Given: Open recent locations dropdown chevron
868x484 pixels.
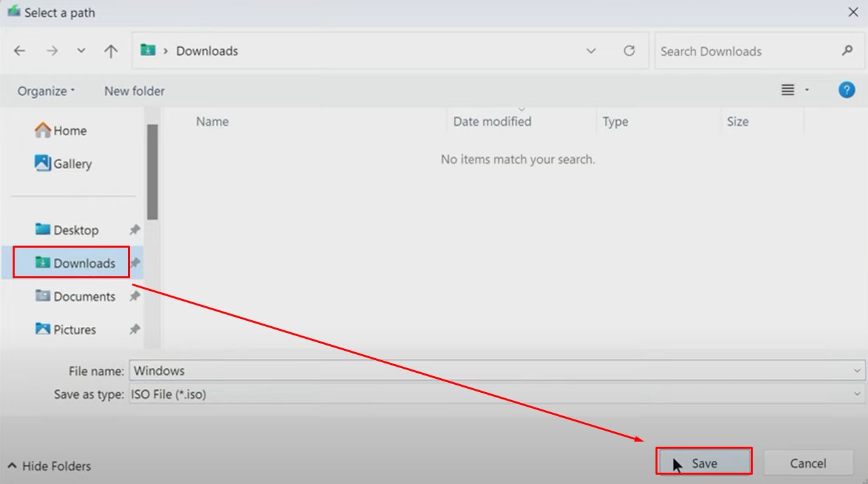Looking at the screenshot, I should point(81,51).
